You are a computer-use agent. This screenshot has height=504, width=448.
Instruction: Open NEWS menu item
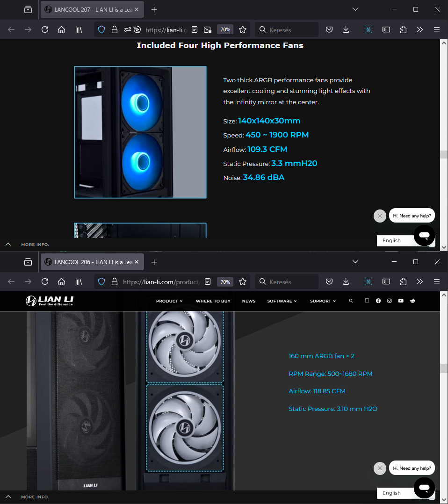coord(249,301)
